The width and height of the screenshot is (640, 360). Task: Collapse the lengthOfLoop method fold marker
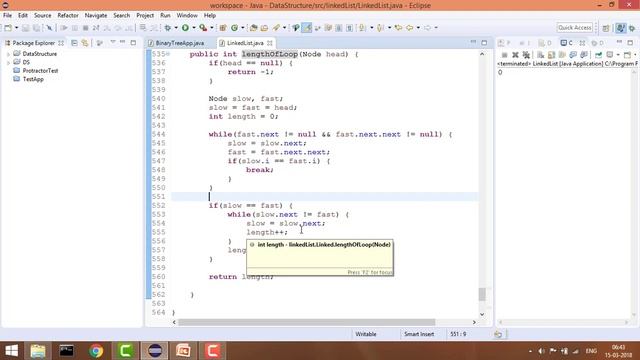[x=168, y=54]
